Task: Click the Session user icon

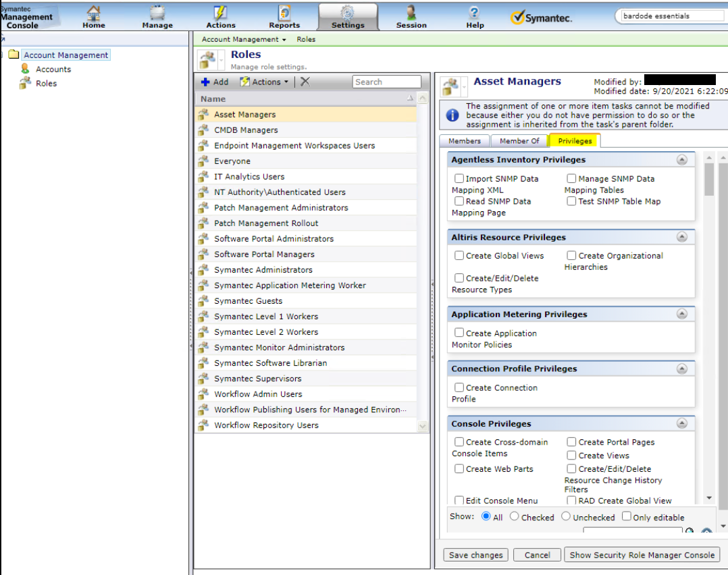Action: point(411,13)
